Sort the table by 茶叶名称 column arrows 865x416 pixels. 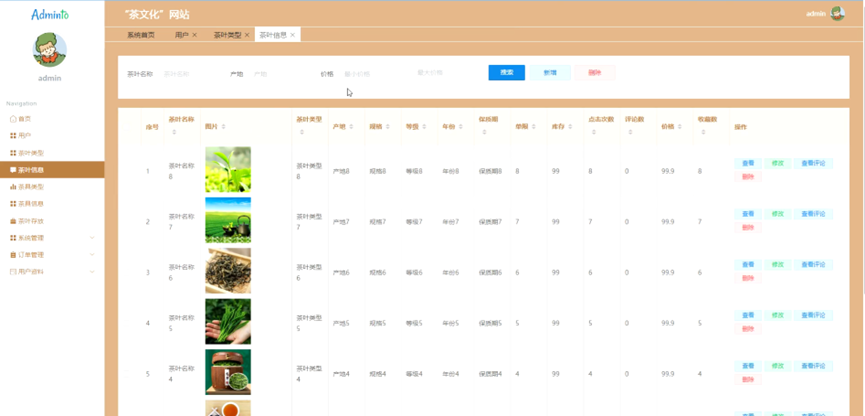pos(174,132)
